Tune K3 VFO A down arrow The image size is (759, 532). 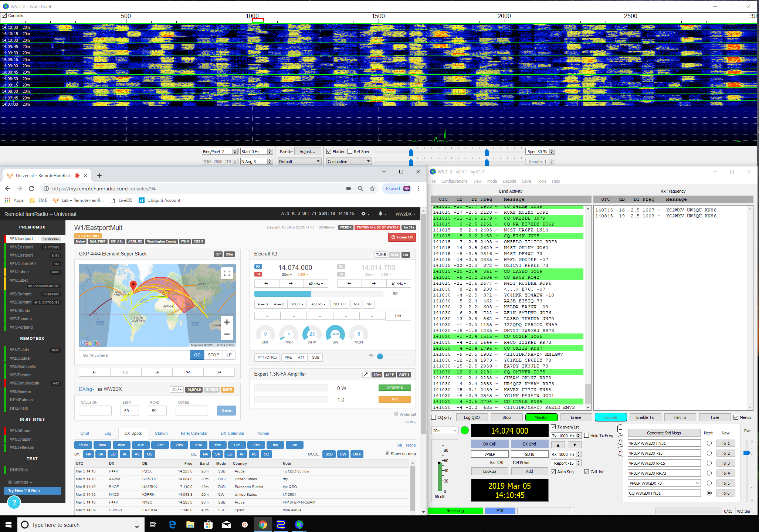[266, 284]
